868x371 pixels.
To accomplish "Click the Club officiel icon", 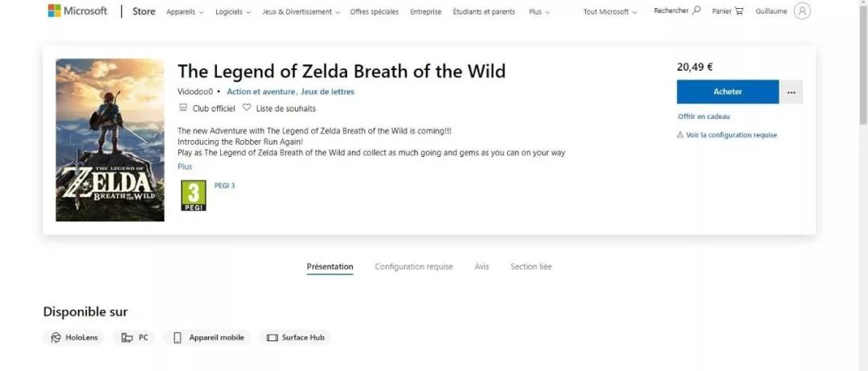I will [x=183, y=108].
